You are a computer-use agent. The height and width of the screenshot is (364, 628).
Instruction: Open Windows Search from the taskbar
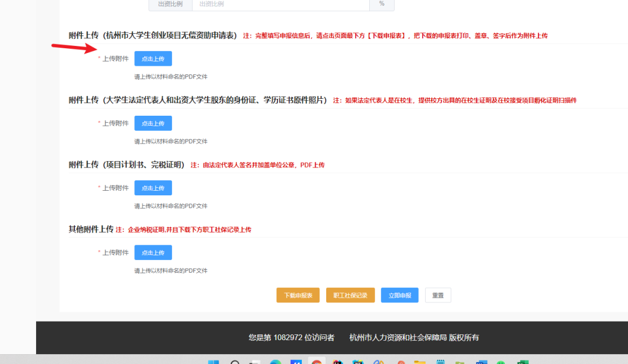234,361
